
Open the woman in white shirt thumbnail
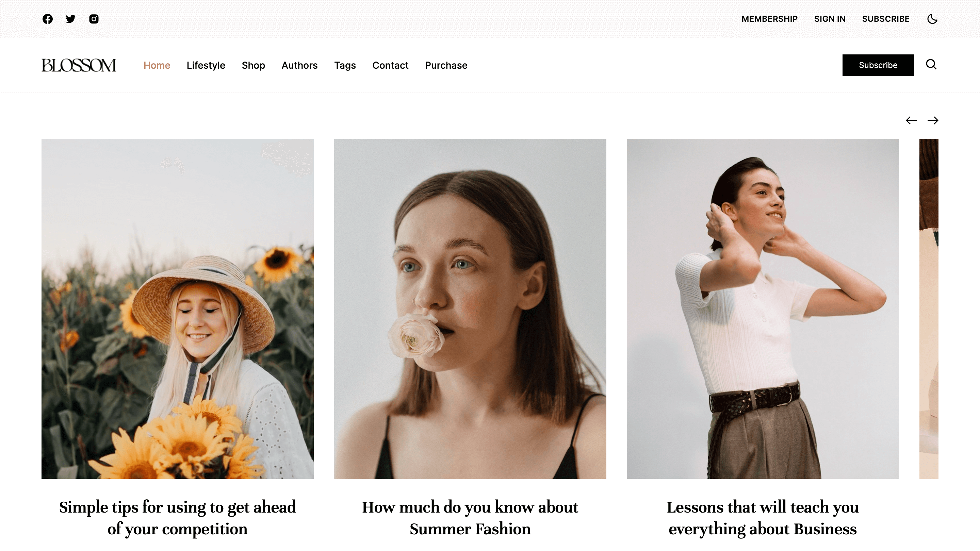click(762, 308)
